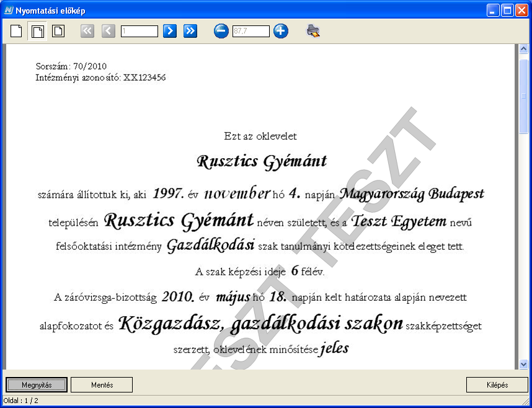Image resolution: width=532 pixels, height=408 pixels.
Task: Maximize the Nyomtatási előkép window
Action: coord(507,11)
